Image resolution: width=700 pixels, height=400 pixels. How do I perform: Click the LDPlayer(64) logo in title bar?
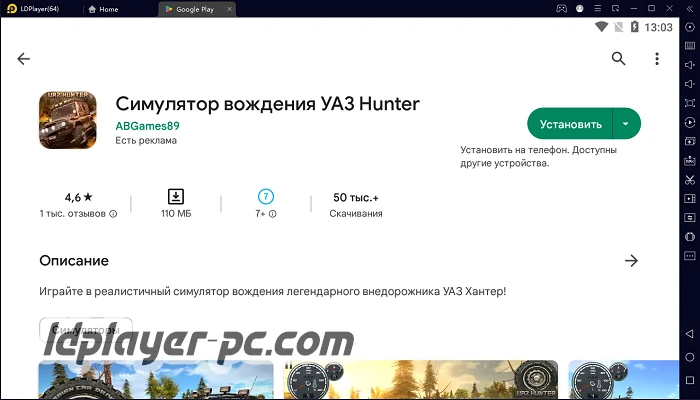point(33,8)
